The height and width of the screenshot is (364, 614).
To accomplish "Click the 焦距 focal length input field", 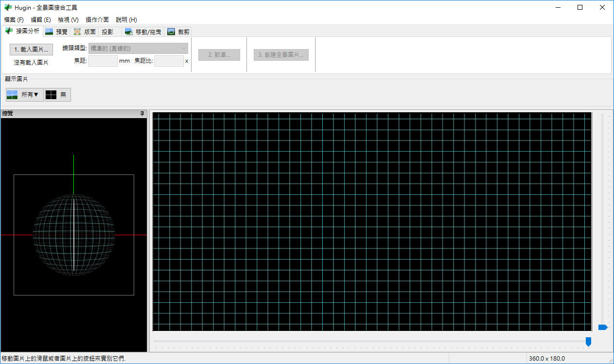I will coord(103,61).
